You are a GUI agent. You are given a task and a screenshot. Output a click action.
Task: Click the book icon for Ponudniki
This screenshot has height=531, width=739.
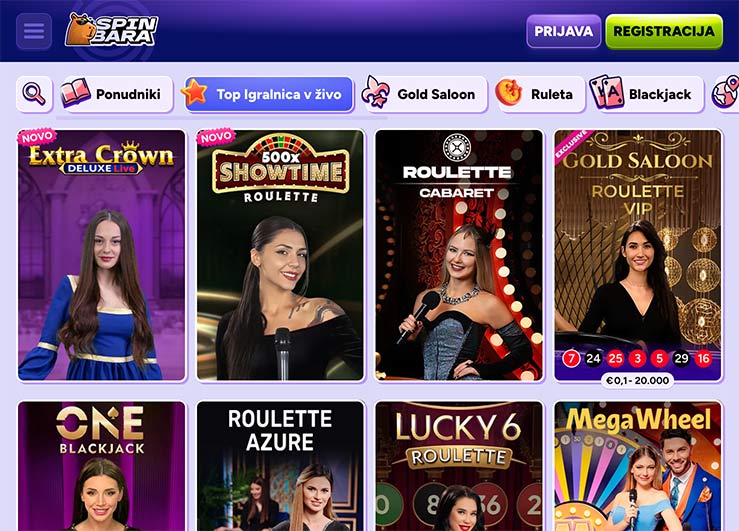tap(76, 93)
